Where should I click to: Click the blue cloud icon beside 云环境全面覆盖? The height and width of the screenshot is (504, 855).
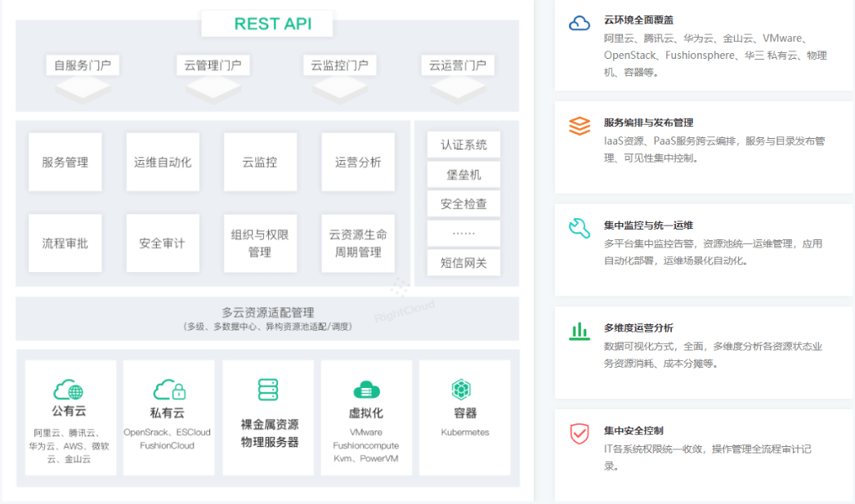579,23
